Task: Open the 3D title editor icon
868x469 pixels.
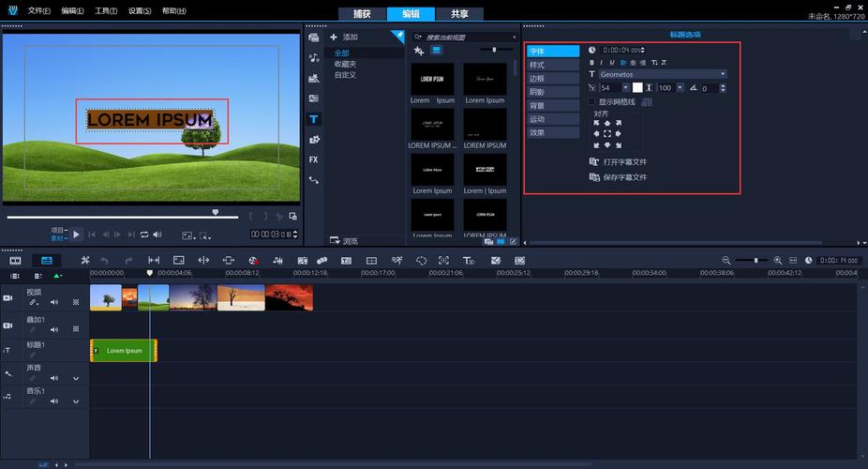Action: tap(468, 260)
